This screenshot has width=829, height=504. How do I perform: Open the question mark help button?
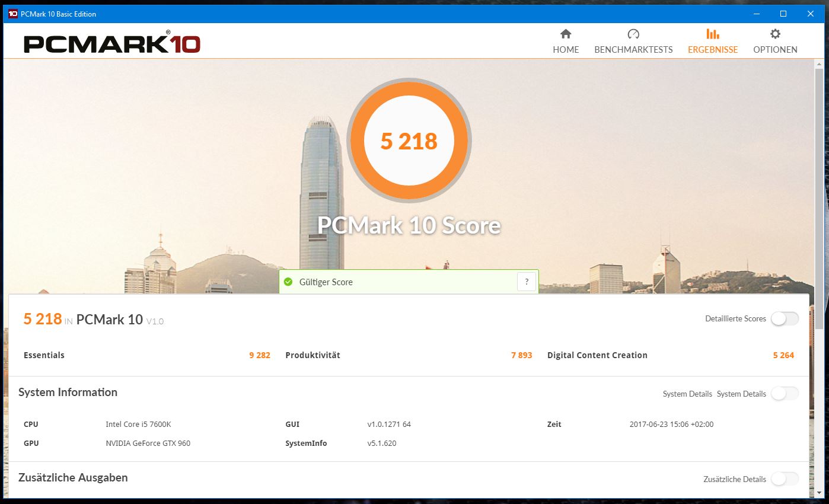tap(527, 282)
